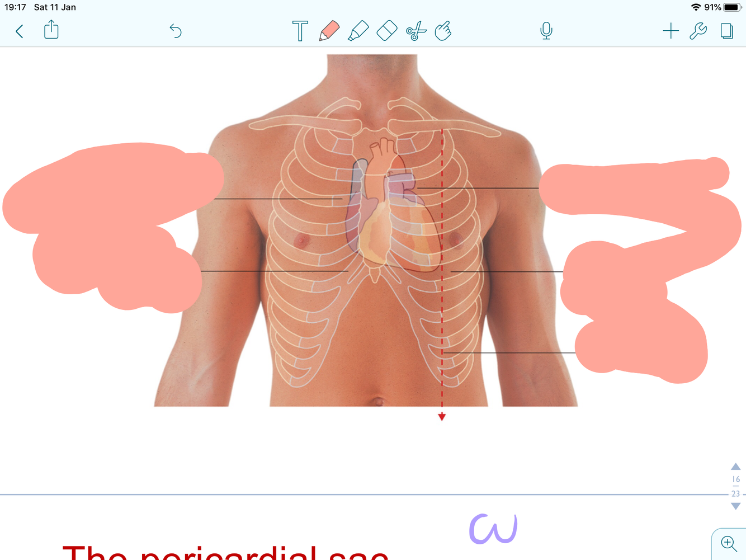Select the Eraser tool
Screen dimensions: 746x560
387,31
